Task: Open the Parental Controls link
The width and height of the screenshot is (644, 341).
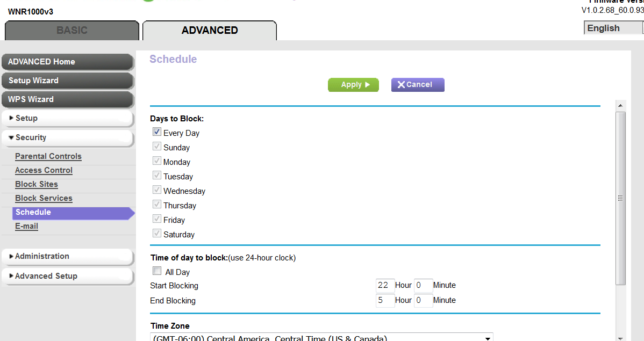Action: click(x=48, y=156)
